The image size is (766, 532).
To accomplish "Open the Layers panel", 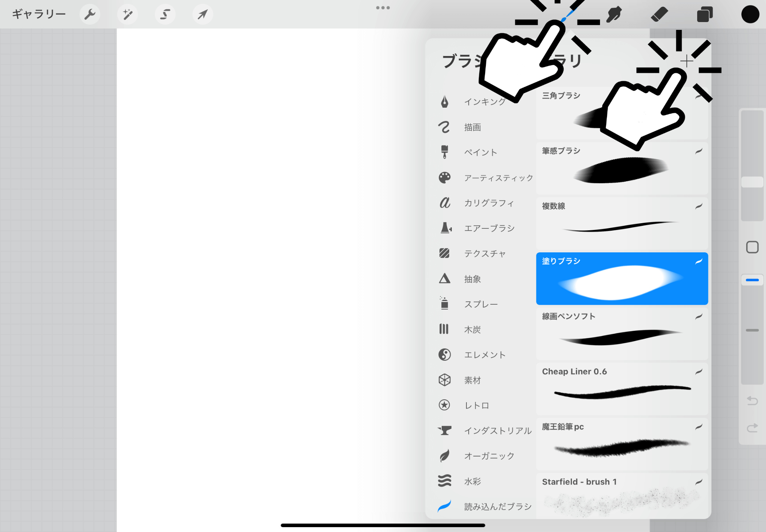I will click(705, 14).
